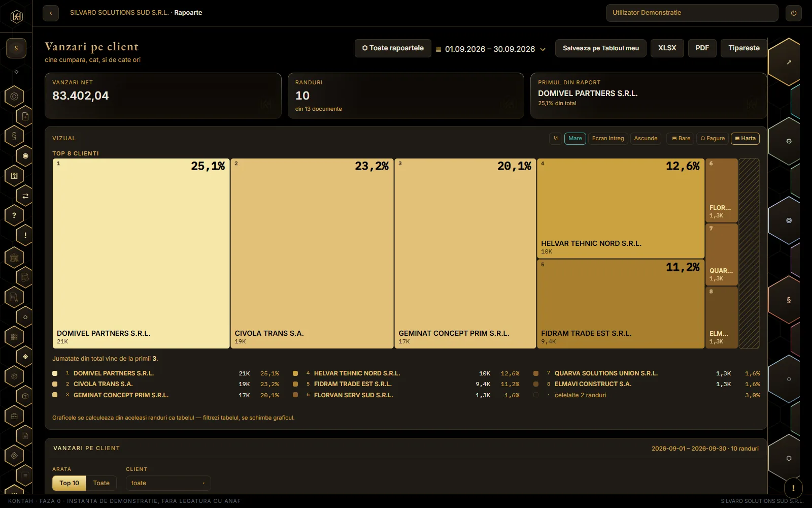Click the round exclamation button at bottom right
The height and width of the screenshot is (508, 812).
point(793,488)
